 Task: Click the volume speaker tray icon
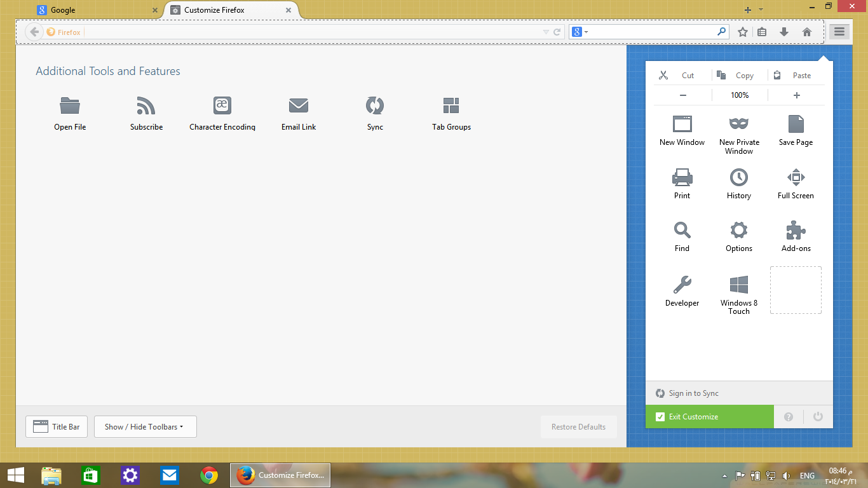pyautogui.click(x=786, y=476)
